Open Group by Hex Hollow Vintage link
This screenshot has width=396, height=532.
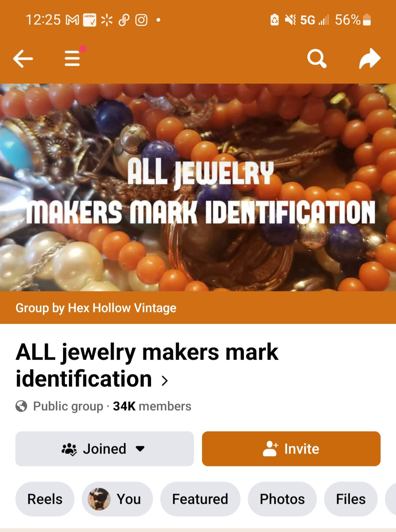click(96, 308)
